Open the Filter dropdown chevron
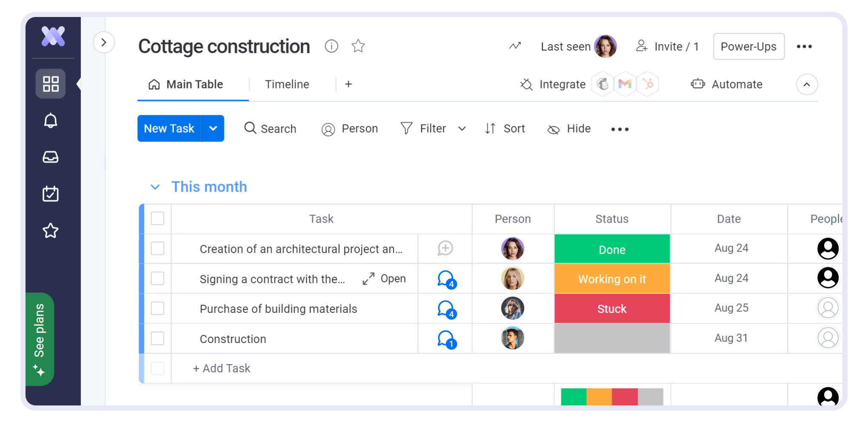This screenshot has width=868, height=425. (463, 128)
